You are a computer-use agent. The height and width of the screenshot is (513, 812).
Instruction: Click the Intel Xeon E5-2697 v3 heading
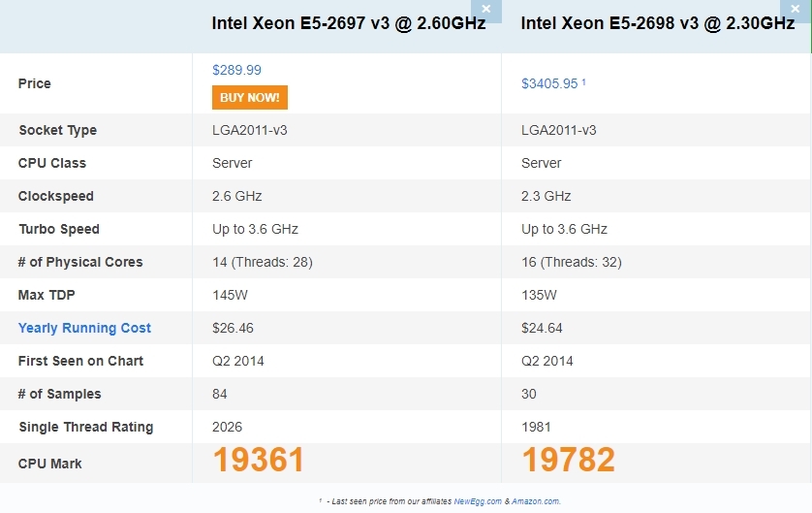tap(349, 23)
